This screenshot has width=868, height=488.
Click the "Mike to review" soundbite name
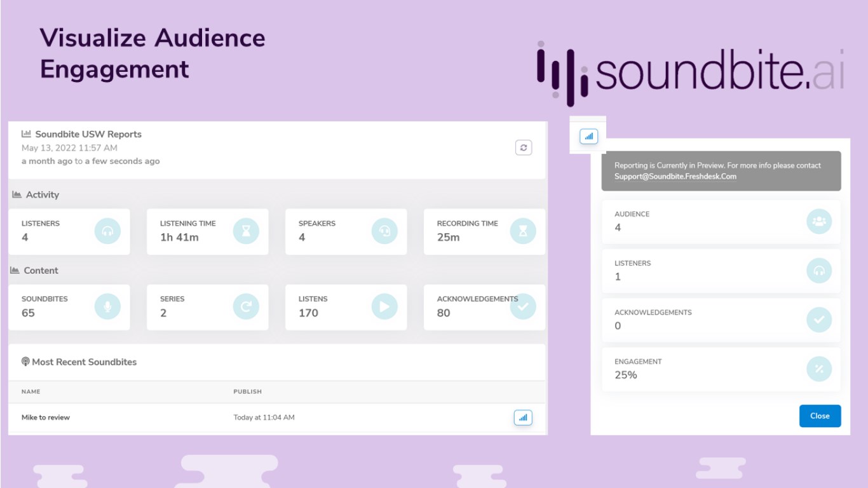coord(46,417)
